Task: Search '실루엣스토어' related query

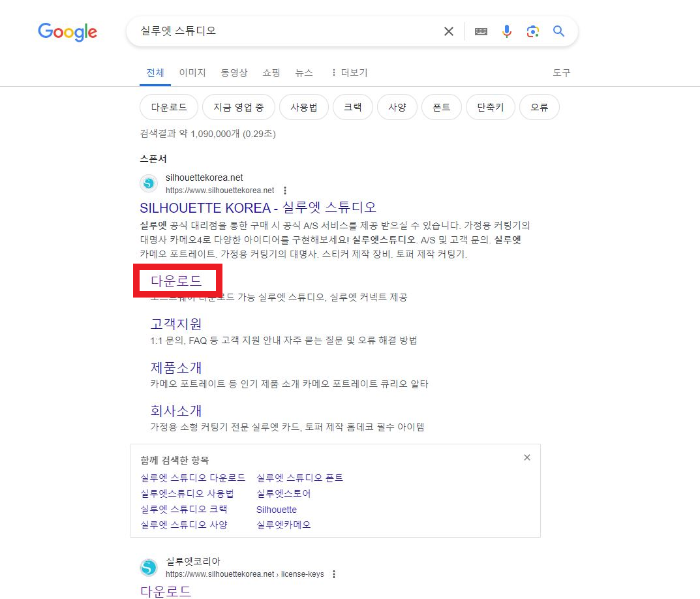Action: click(x=284, y=493)
